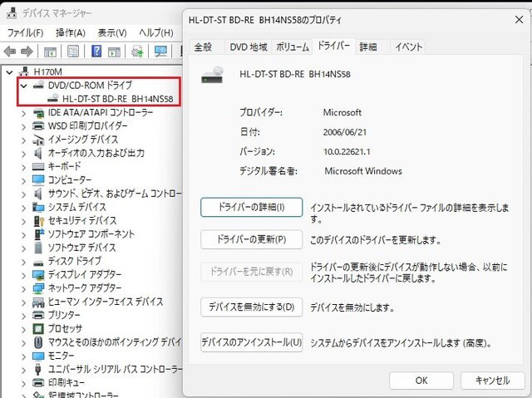Viewport: 532px width, 398px height.
Task: Close the BH14NS58 properties dialog
Action: [x=519, y=20]
